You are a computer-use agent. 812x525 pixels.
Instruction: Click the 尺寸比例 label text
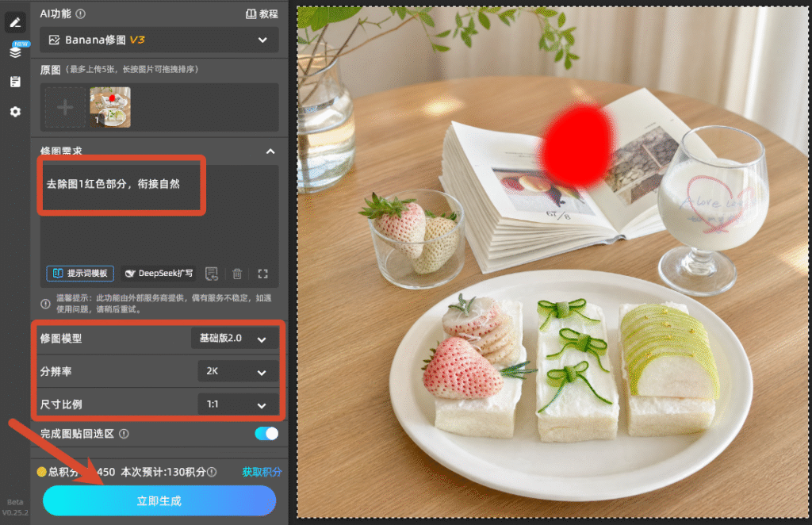[61, 404]
